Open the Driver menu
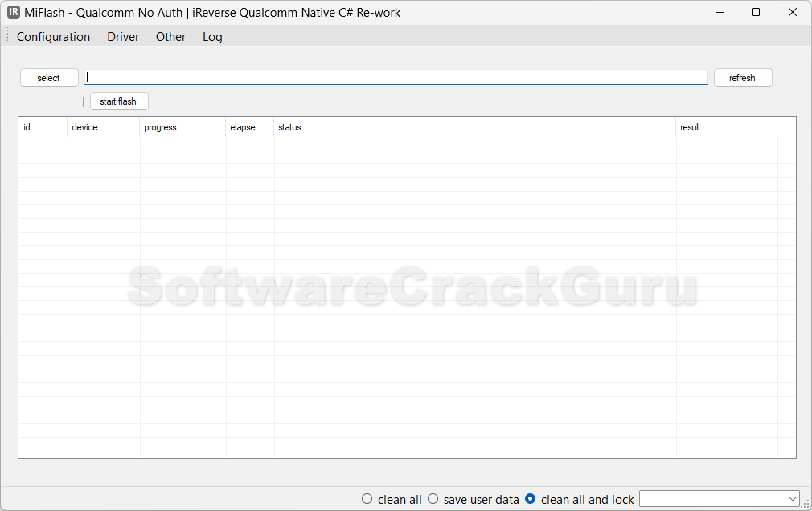The height and width of the screenshot is (511, 812). coord(123,37)
